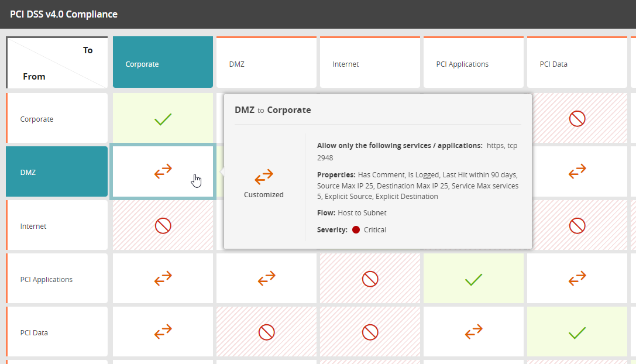Select the Corporate column header
The image size is (636, 364).
click(x=163, y=64)
